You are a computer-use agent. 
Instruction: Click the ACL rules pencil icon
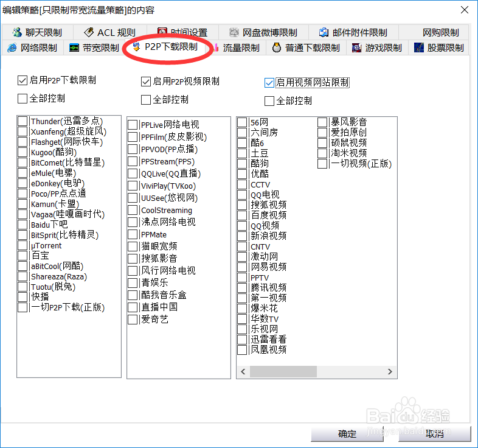[x=89, y=32]
